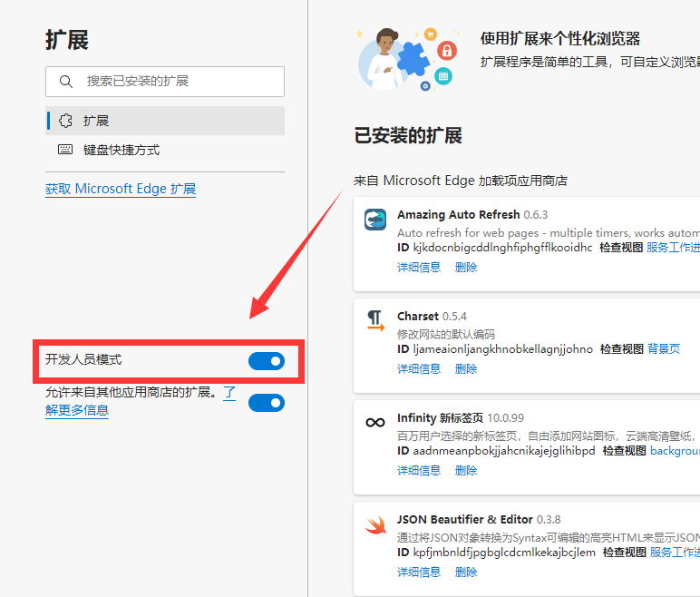
Task: Click ID kjkdocnbigcddlnghfiphgfflkooidhc text
Action: [495, 247]
